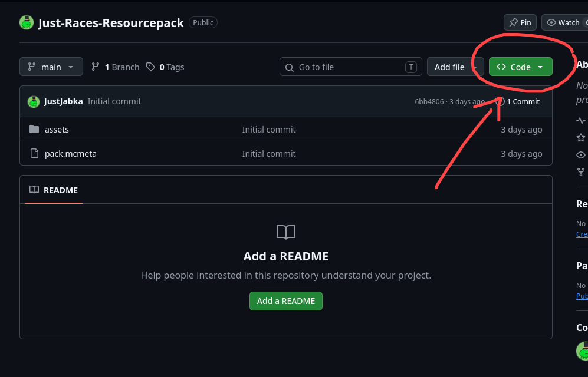Click the branch icon beside 1 Branch

[96, 67]
